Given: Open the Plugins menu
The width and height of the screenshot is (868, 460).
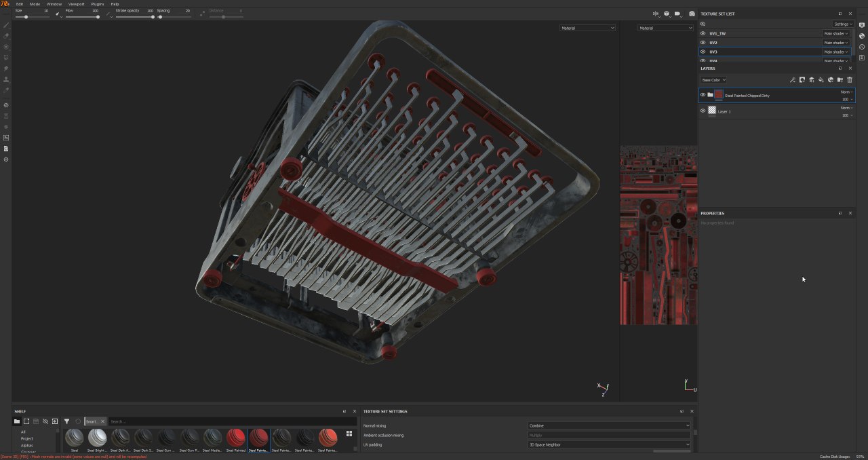Looking at the screenshot, I should click(x=98, y=4).
